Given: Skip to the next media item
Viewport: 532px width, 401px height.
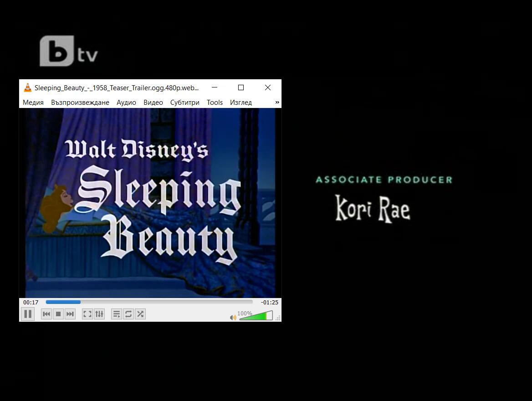Looking at the screenshot, I should (x=70, y=314).
